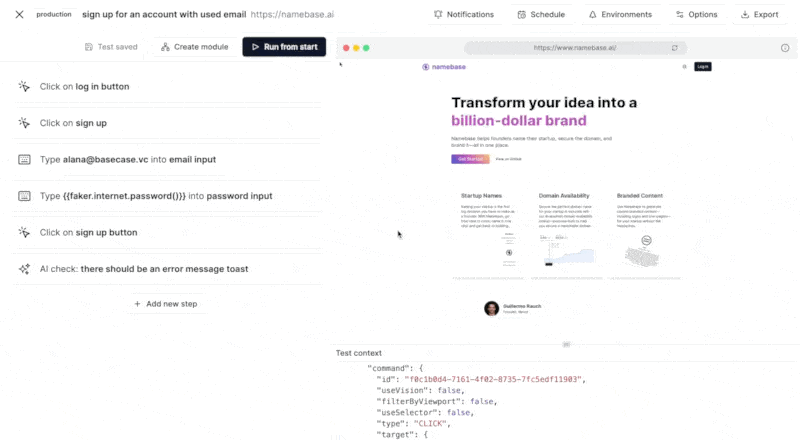Image resolution: width=800 pixels, height=440 pixels.
Task: Click Guillermo Rauch avatar in preview
Action: click(491, 308)
